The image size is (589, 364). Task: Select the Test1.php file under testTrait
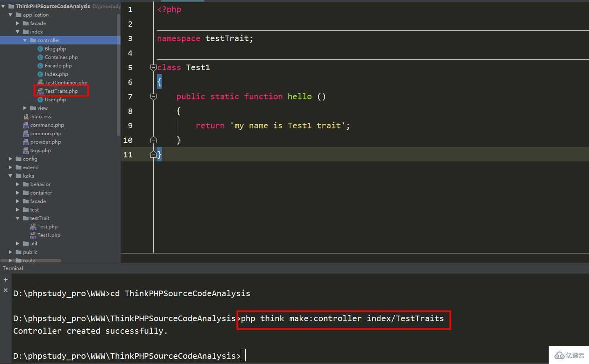(49, 235)
